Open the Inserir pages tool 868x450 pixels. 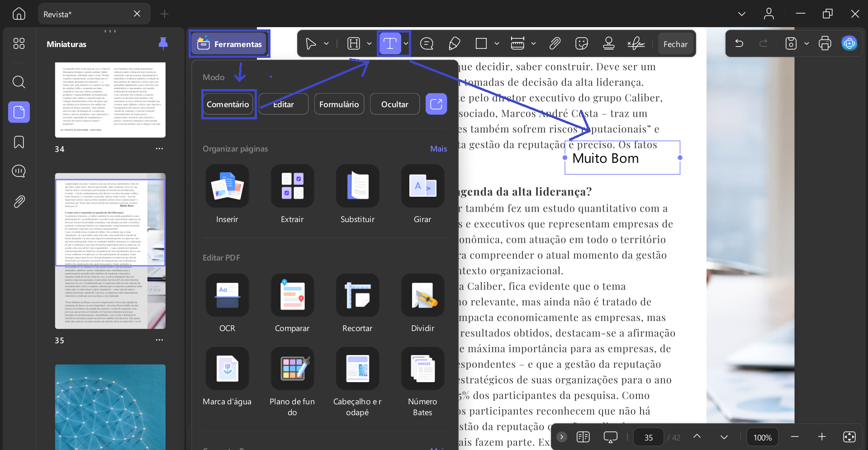[227, 194]
